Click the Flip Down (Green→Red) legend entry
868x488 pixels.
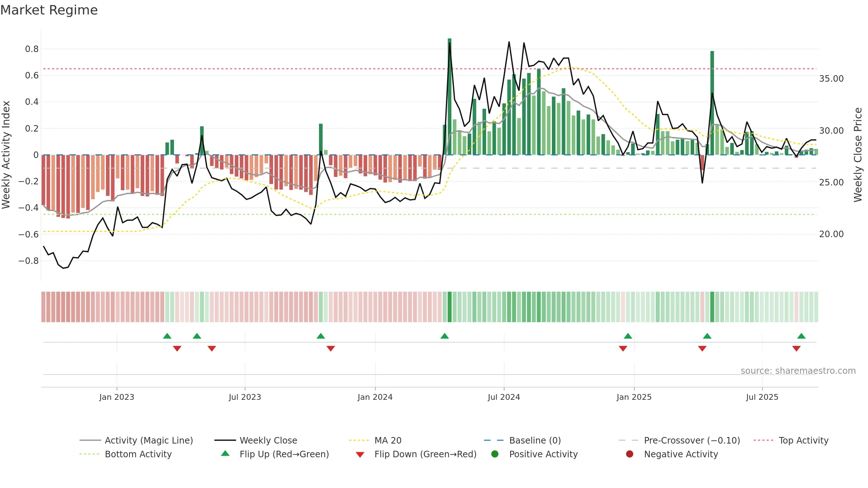(x=416, y=454)
